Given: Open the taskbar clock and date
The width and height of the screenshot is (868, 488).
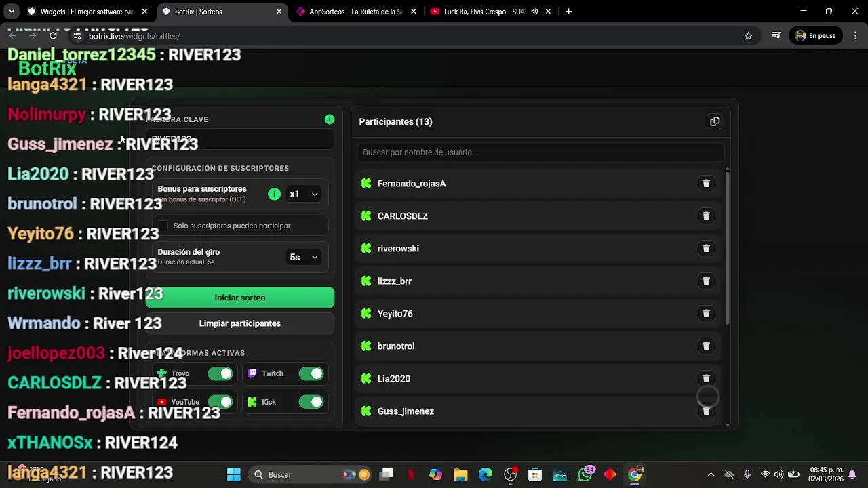Looking at the screenshot, I should coord(825,474).
